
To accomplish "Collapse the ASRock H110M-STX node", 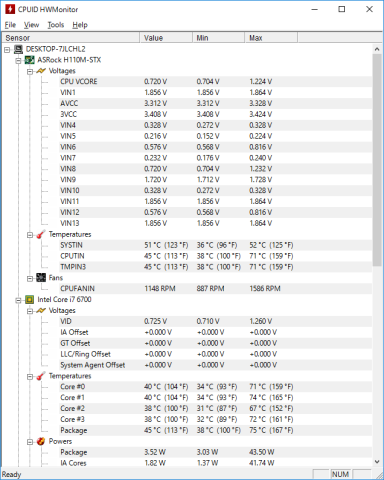I will point(19,60).
